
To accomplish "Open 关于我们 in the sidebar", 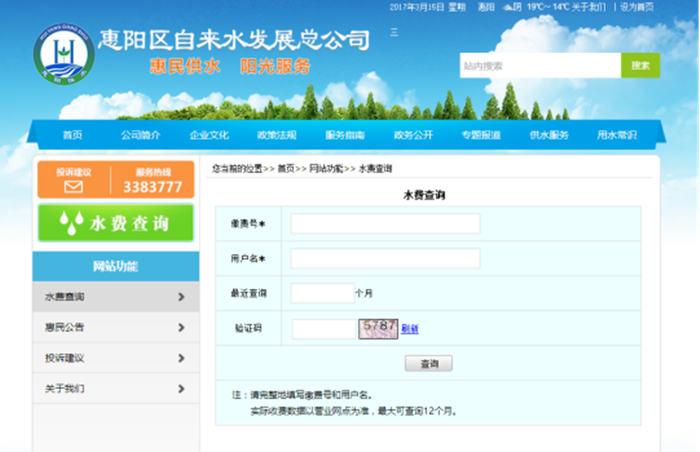I will (x=65, y=388).
